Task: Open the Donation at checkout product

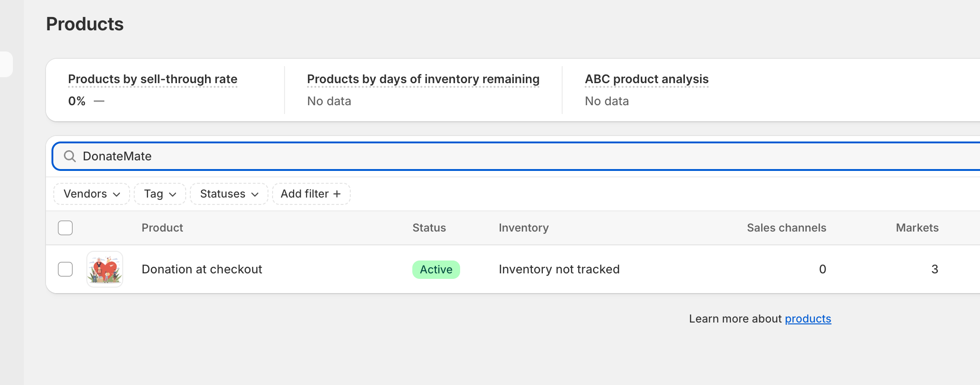Action: tap(202, 269)
